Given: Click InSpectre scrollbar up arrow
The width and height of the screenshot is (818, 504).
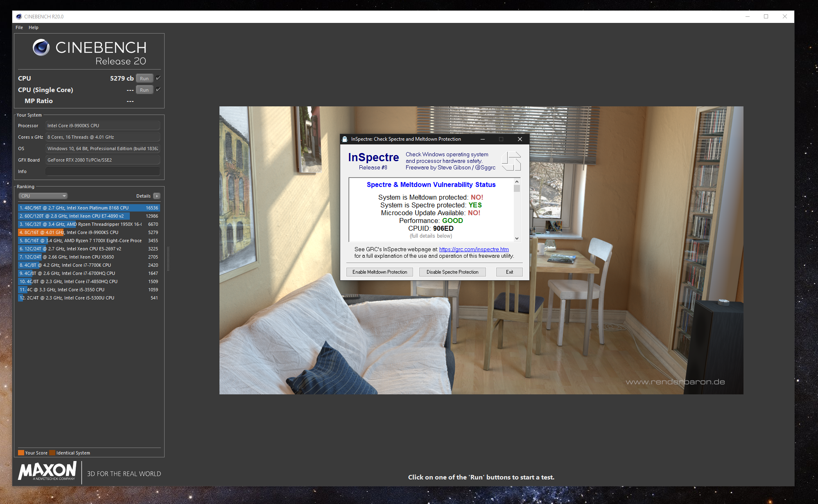Looking at the screenshot, I should (x=517, y=182).
